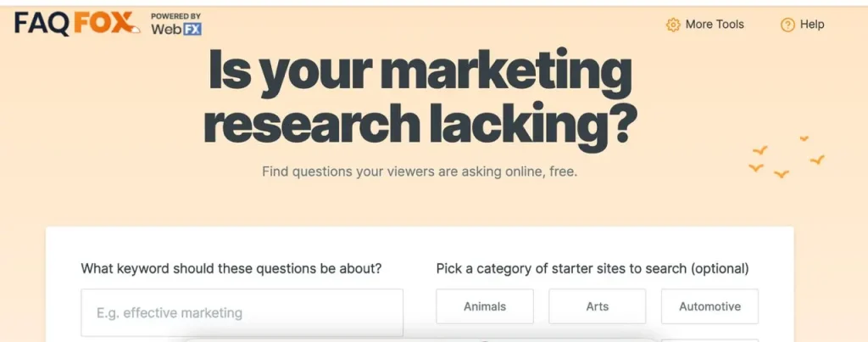Click the "What keyword should these questions" label
This screenshot has width=868, height=342.
click(231, 268)
